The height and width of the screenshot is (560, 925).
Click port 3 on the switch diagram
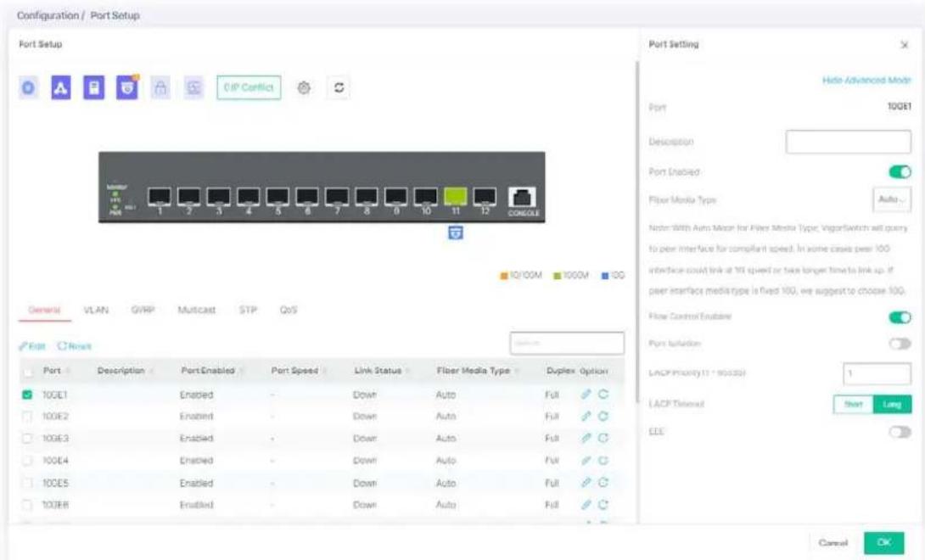(x=218, y=197)
